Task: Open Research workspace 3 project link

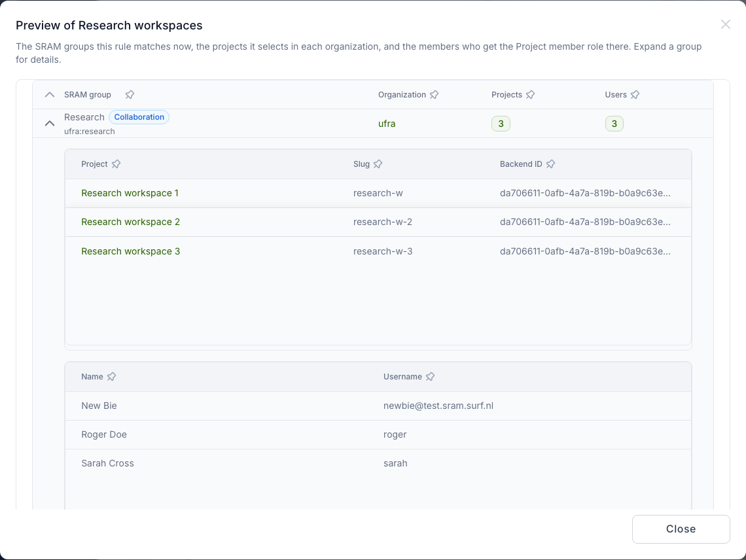Action: pos(130,251)
